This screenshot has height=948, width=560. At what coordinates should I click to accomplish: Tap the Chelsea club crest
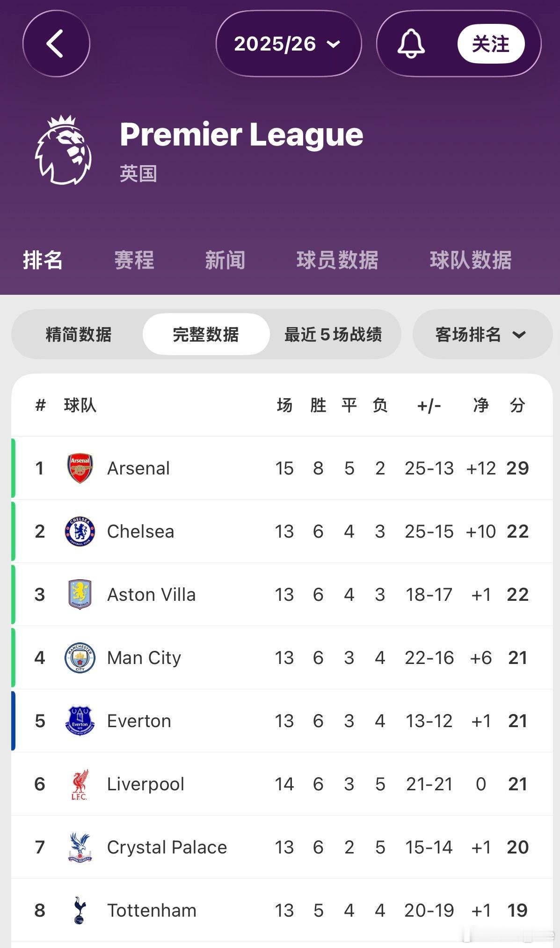[x=80, y=532]
